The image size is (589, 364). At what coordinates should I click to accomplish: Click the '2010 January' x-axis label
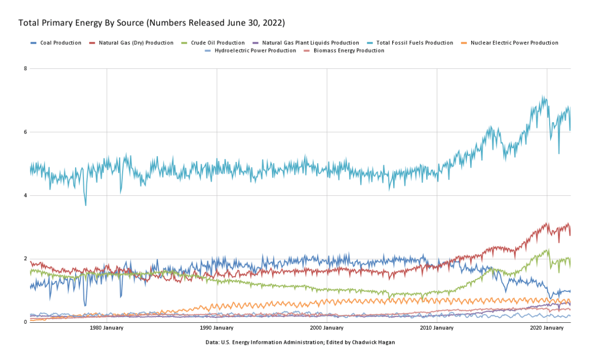coord(437,328)
